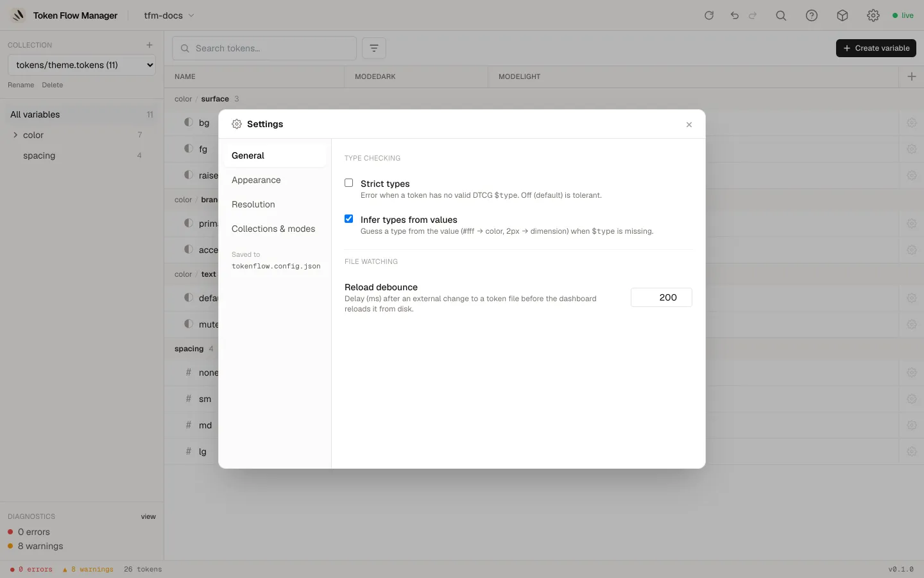Switch to the Resolution settings tab
Screen dimensions: 924x578
[x=275, y=204]
